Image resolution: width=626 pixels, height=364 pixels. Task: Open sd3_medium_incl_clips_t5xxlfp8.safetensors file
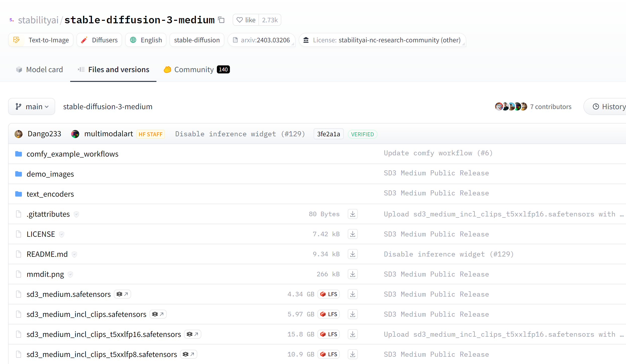[102, 354]
